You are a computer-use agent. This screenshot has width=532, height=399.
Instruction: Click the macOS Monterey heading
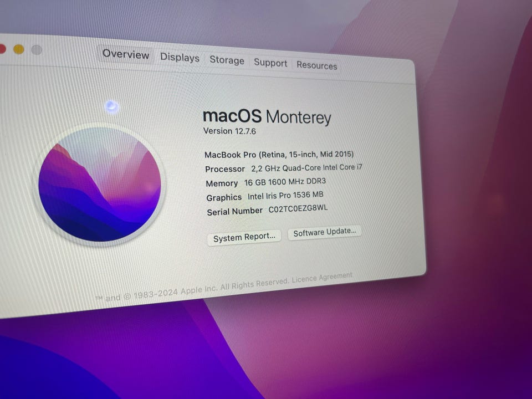pos(267,116)
